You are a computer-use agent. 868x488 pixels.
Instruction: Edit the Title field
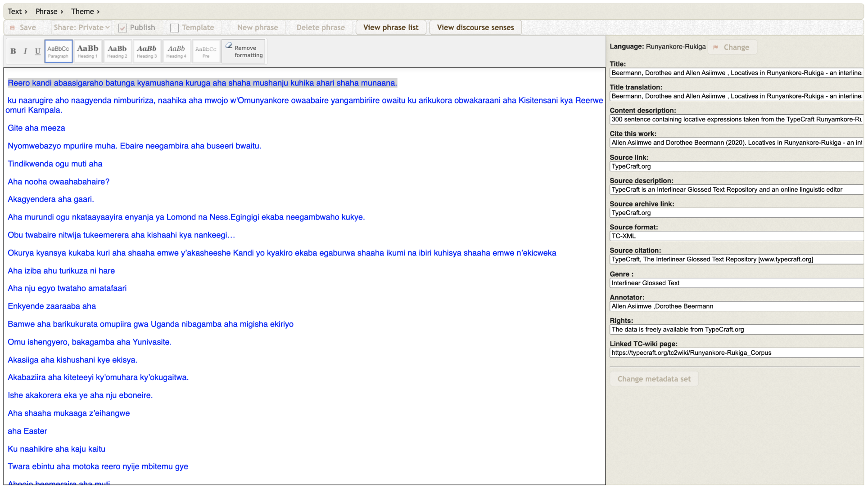737,73
